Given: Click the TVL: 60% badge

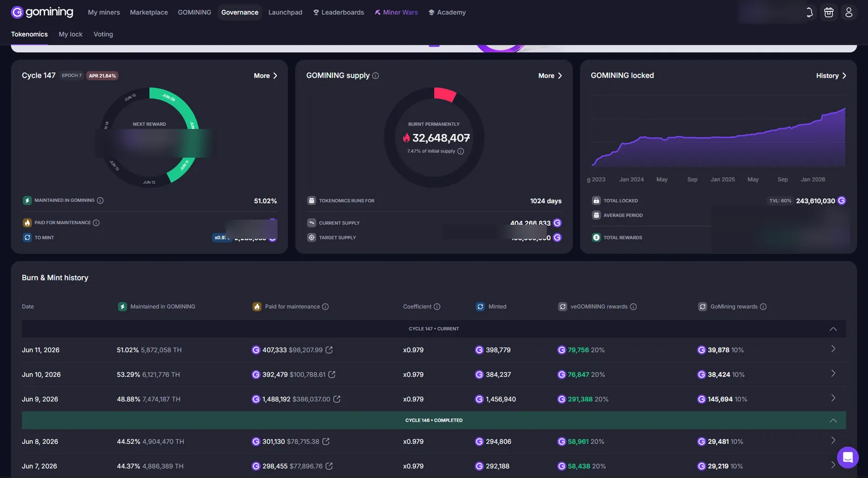Looking at the screenshot, I should [x=780, y=201].
